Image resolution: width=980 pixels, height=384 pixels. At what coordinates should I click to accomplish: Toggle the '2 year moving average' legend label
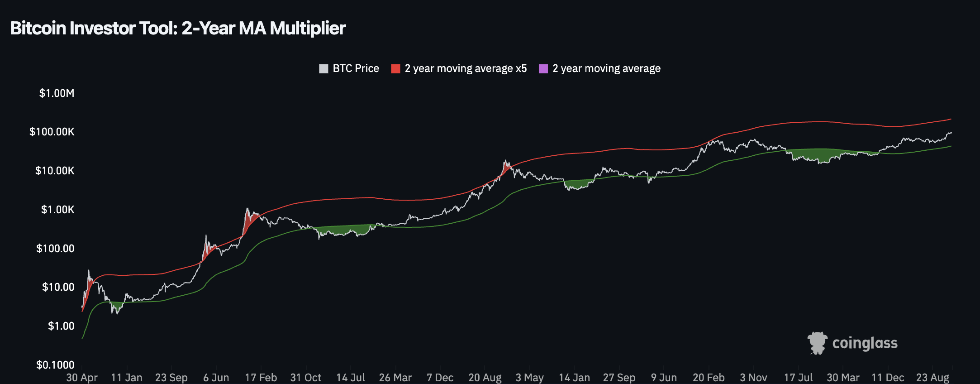(606, 69)
